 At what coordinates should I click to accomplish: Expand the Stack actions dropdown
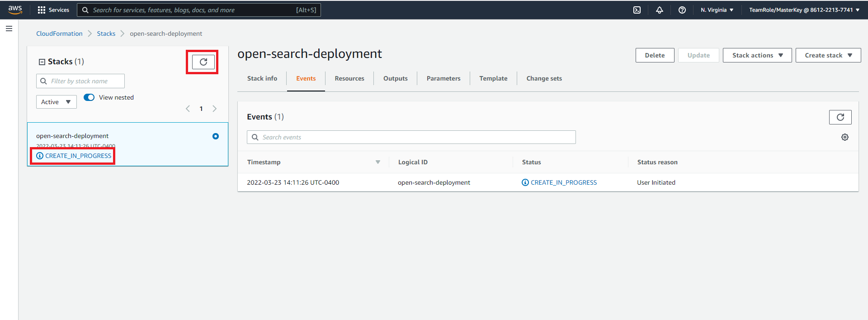point(757,55)
